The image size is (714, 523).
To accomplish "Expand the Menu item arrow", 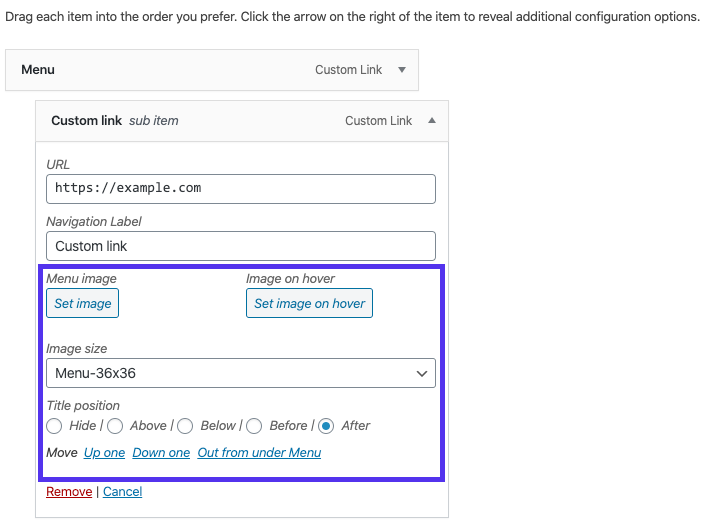I will (x=402, y=70).
